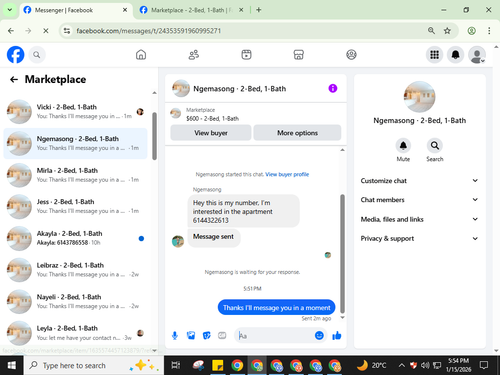Click the chat messages scrollbar
The width and height of the screenshot is (500, 375).
click(342, 253)
